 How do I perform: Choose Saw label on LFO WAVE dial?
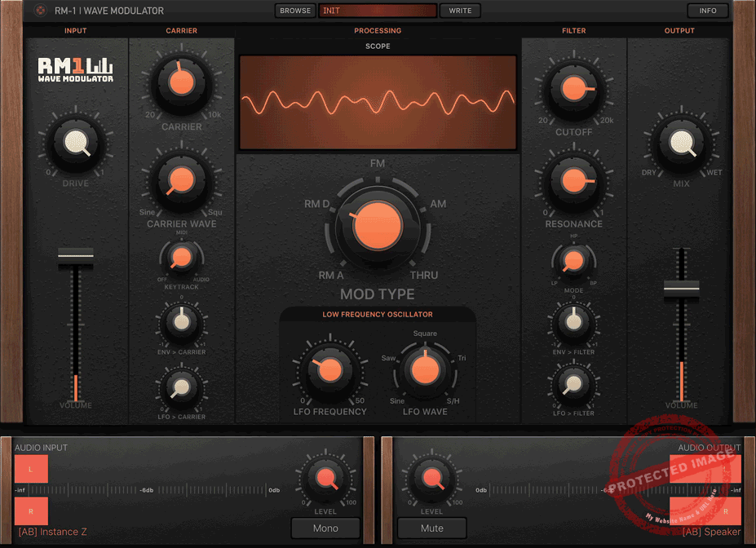tap(388, 358)
